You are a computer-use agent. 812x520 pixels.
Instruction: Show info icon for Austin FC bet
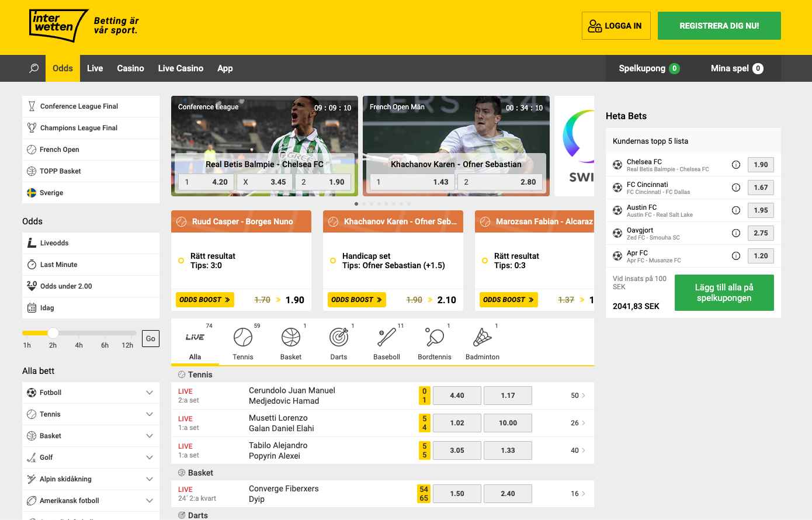[x=736, y=210]
